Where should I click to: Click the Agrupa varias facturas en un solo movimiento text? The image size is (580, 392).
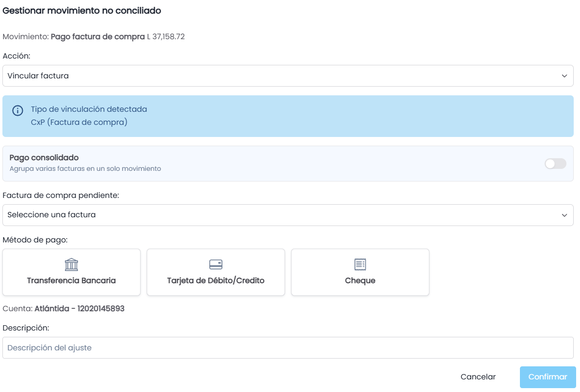click(85, 169)
